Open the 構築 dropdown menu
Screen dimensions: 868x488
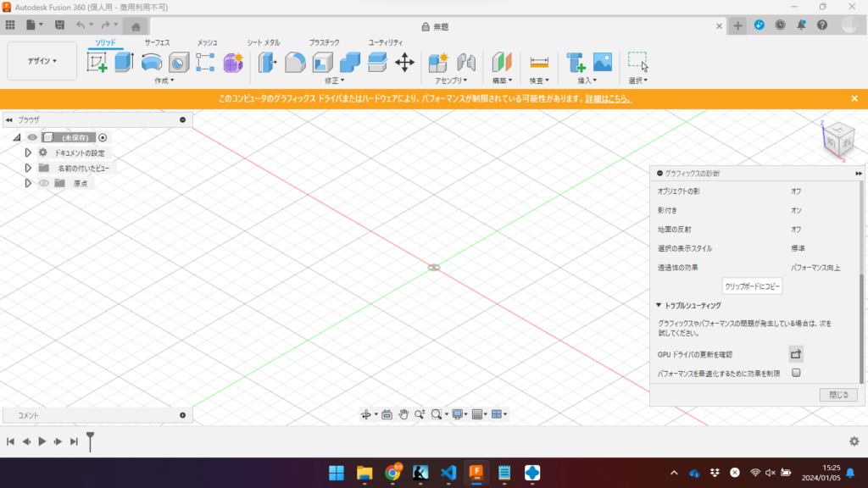pyautogui.click(x=502, y=80)
